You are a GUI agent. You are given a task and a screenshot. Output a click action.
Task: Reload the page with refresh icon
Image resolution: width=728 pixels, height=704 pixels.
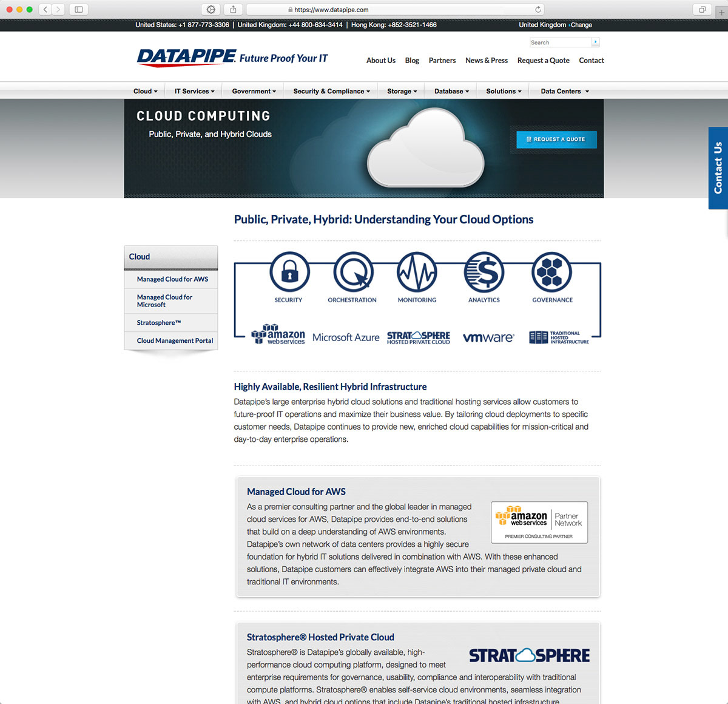point(538,10)
